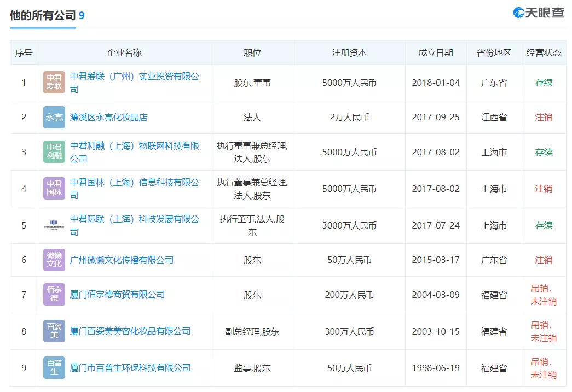Open 广州微懒文化传播有限公司 link
Viewport: 572px width, 392px height.
coord(122,260)
